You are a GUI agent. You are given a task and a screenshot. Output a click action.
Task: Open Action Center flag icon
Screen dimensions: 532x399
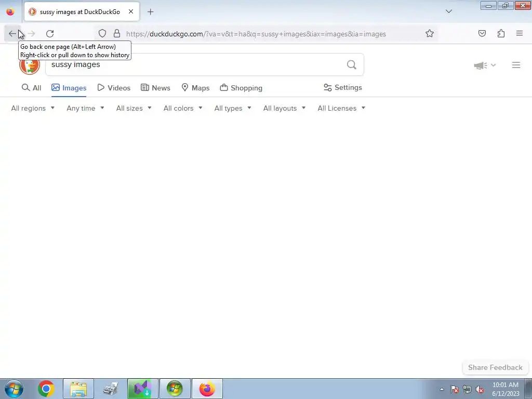455,389
